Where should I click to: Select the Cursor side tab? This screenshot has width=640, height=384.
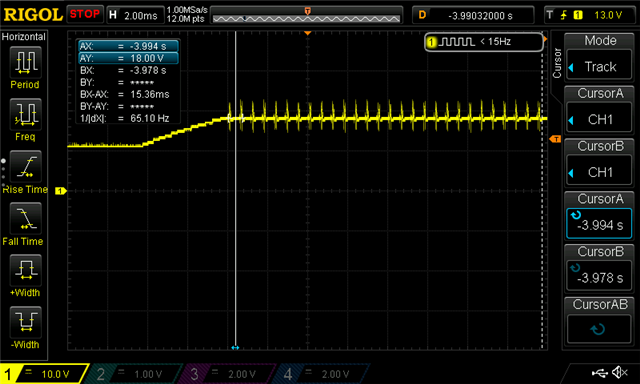[557, 63]
